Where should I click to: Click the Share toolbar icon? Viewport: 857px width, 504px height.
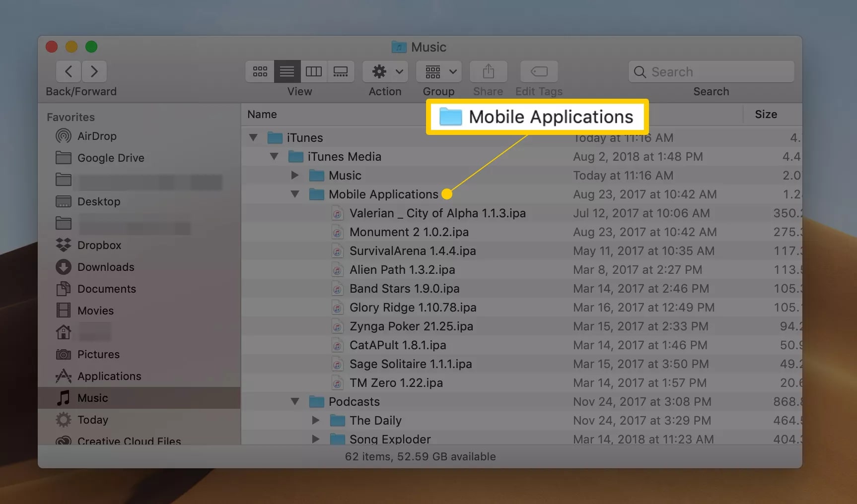click(x=488, y=71)
